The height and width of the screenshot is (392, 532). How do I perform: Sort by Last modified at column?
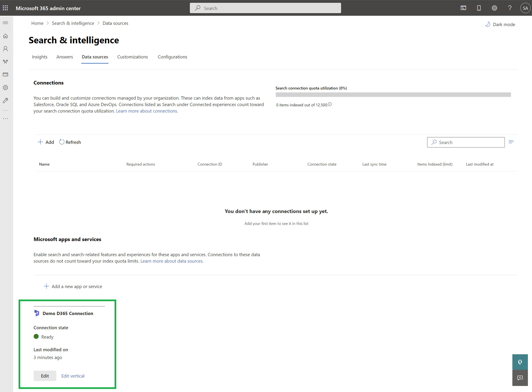[480, 164]
